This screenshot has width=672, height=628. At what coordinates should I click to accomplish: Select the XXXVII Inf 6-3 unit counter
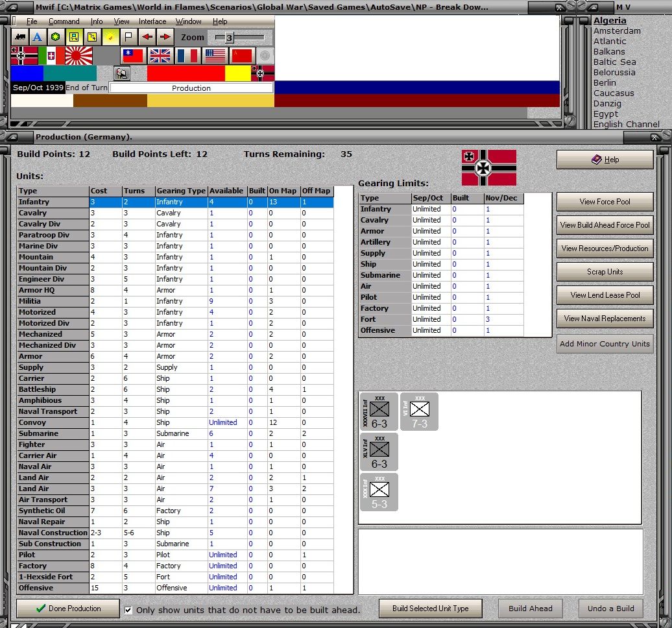click(x=379, y=411)
